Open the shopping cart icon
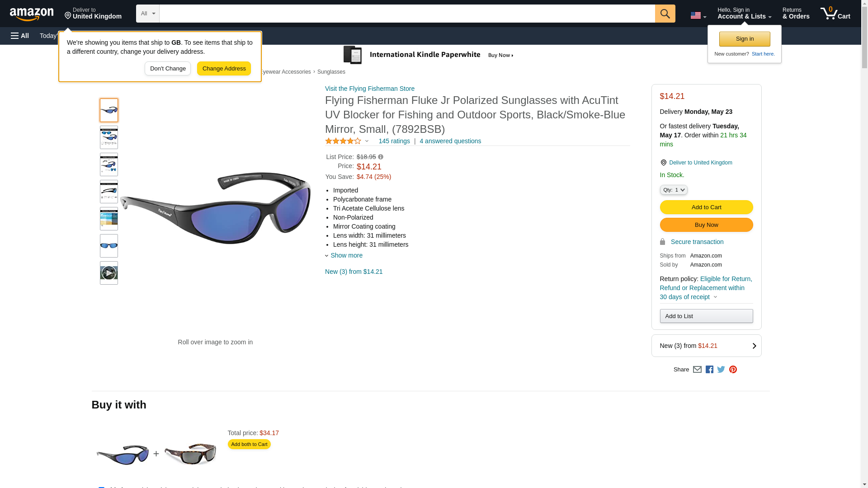 [835, 14]
